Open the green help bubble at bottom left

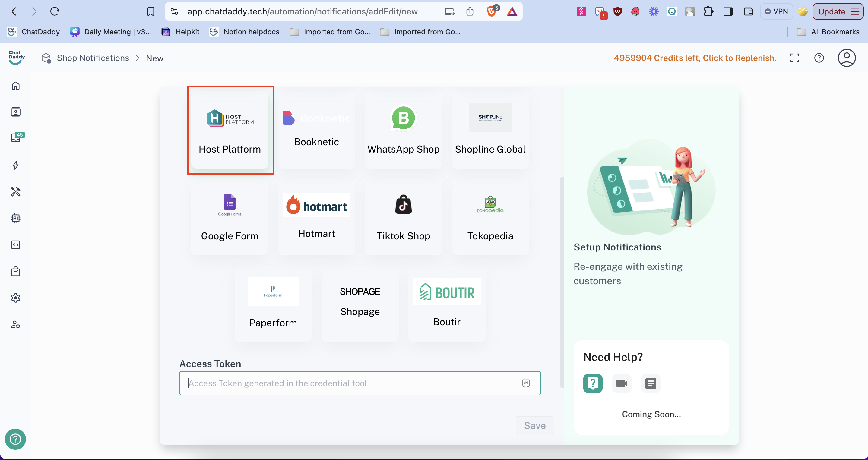click(x=15, y=439)
